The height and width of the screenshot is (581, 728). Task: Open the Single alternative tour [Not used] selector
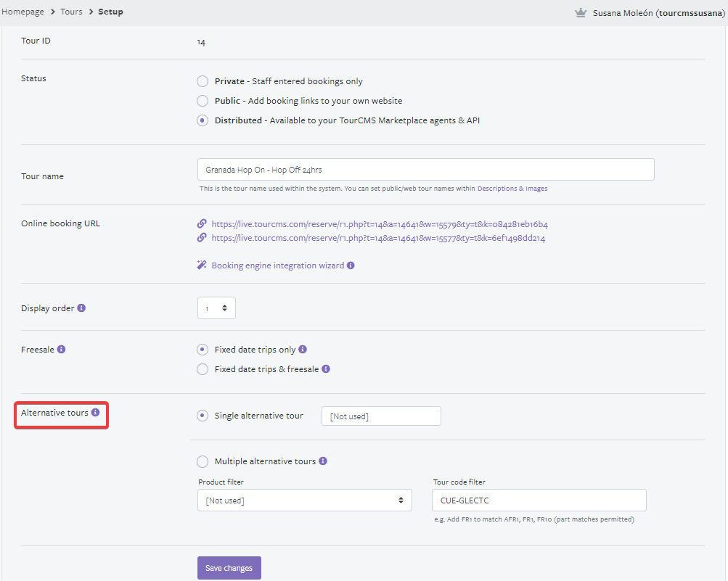point(381,416)
